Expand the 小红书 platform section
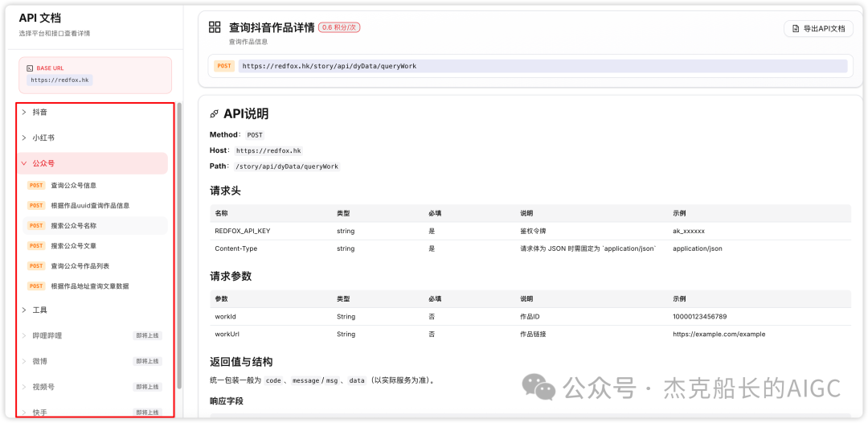Image resolution: width=868 pixels, height=423 pixels. coord(92,138)
